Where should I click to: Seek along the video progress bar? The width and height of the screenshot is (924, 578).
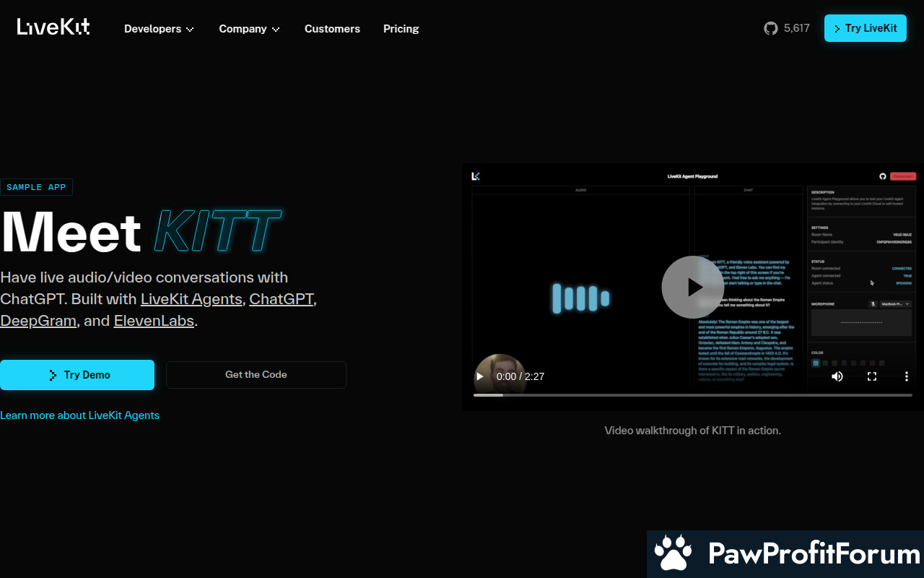[693, 395]
